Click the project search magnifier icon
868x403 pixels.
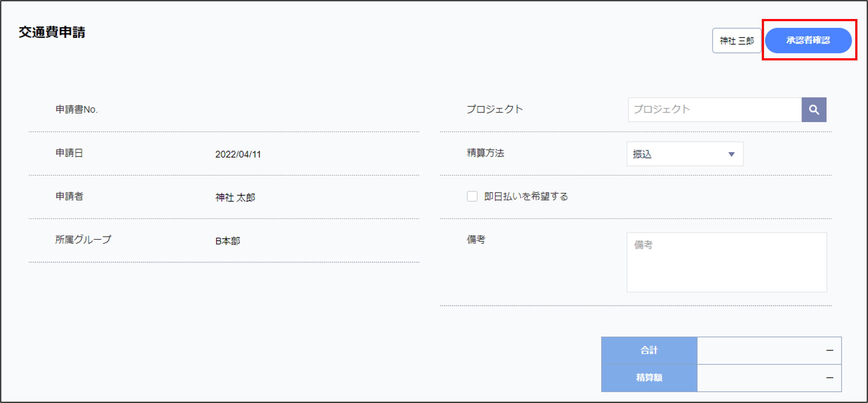click(x=813, y=110)
